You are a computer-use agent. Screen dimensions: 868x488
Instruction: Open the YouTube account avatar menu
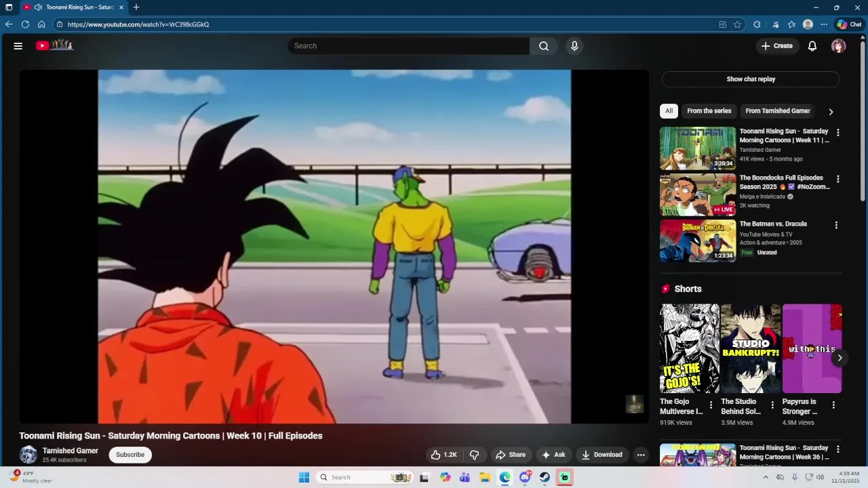839,46
